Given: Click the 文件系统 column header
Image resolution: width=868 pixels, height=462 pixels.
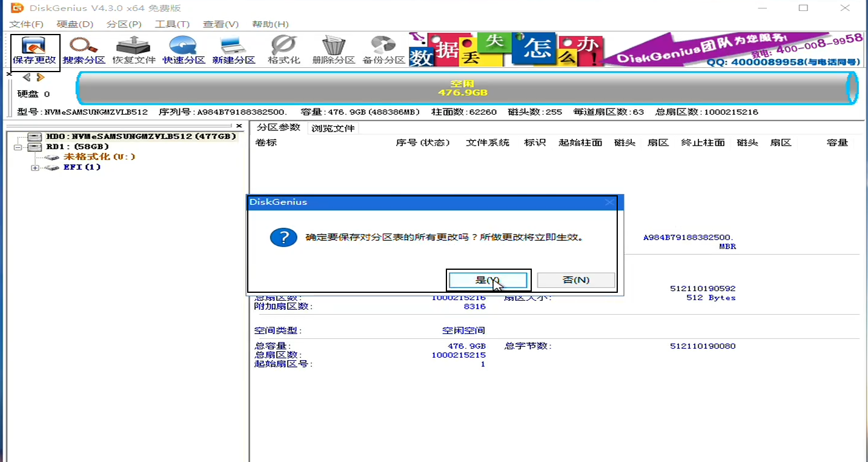Looking at the screenshot, I should click(488, 143).
